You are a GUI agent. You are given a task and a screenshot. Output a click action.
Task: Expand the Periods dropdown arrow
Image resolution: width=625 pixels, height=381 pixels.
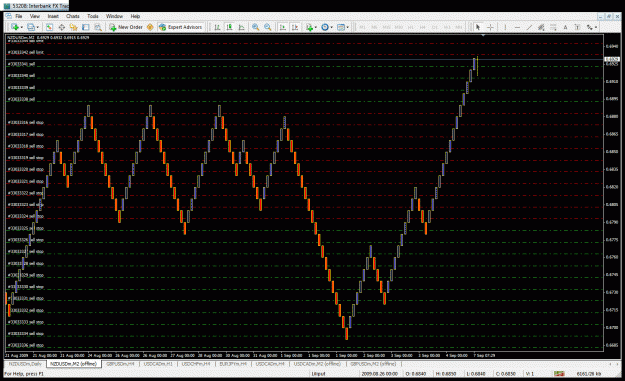tap(332, 27)
